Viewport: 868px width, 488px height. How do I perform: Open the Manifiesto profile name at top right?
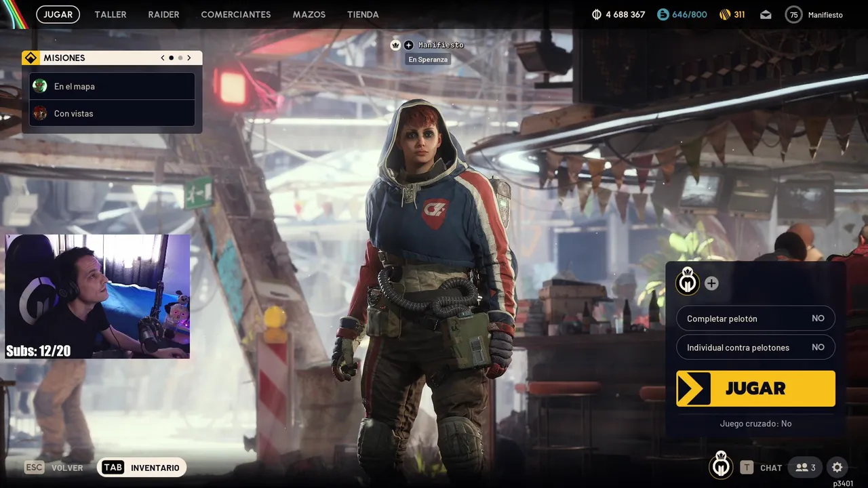[x=825, y=15]
